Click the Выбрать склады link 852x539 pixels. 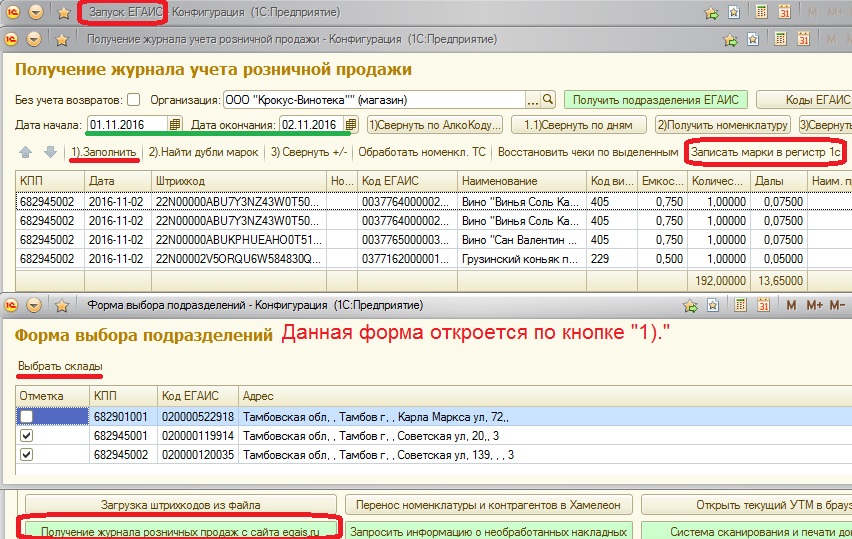click(x=60, y=367)
